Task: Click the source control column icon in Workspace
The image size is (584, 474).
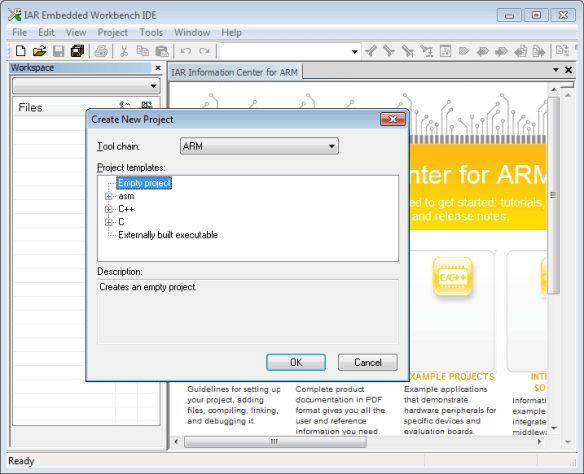Action: pos(147,105)
